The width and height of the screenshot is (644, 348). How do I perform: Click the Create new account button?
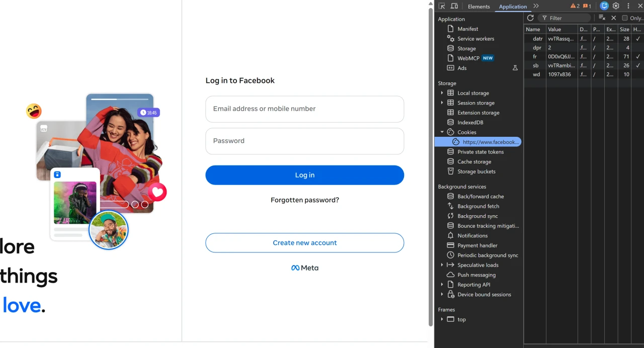pos(304,243)
